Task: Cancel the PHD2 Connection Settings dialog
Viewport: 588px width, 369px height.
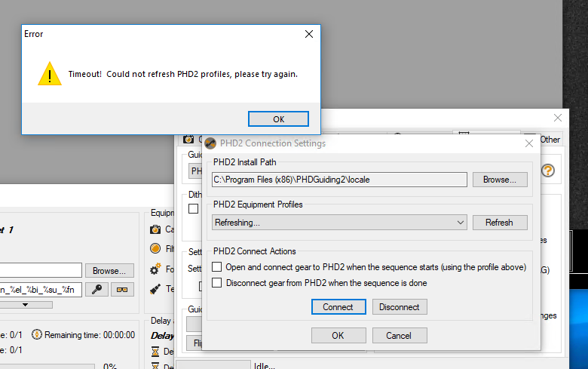Action: (400, 336)
